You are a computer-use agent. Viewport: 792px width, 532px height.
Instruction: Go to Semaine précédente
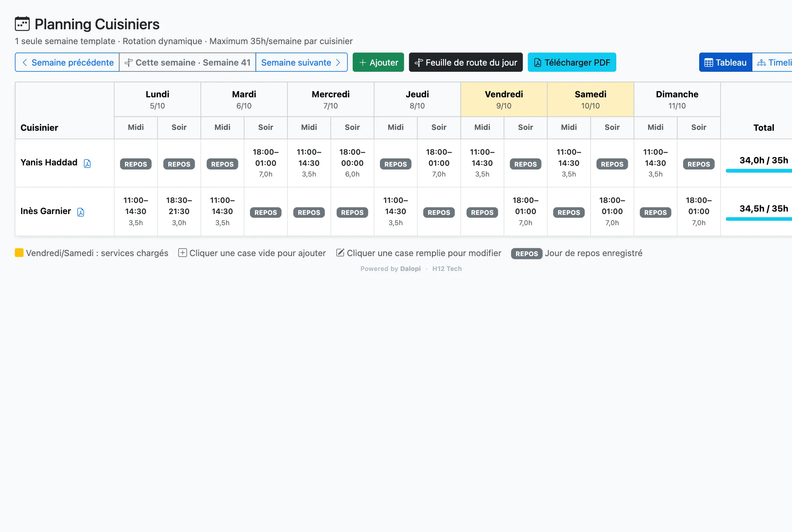[x=67, y=62]
